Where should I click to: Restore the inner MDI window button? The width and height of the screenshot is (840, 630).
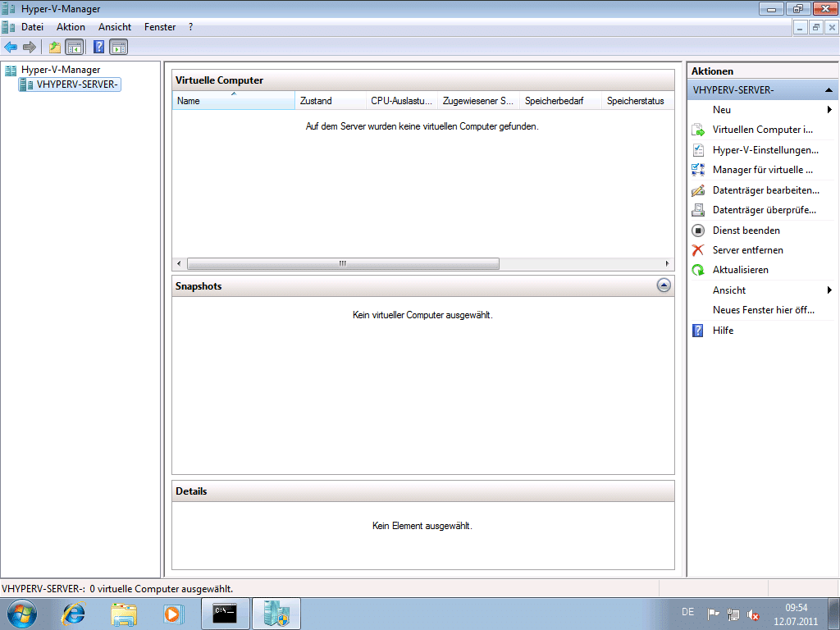click(x=816, y=27)
